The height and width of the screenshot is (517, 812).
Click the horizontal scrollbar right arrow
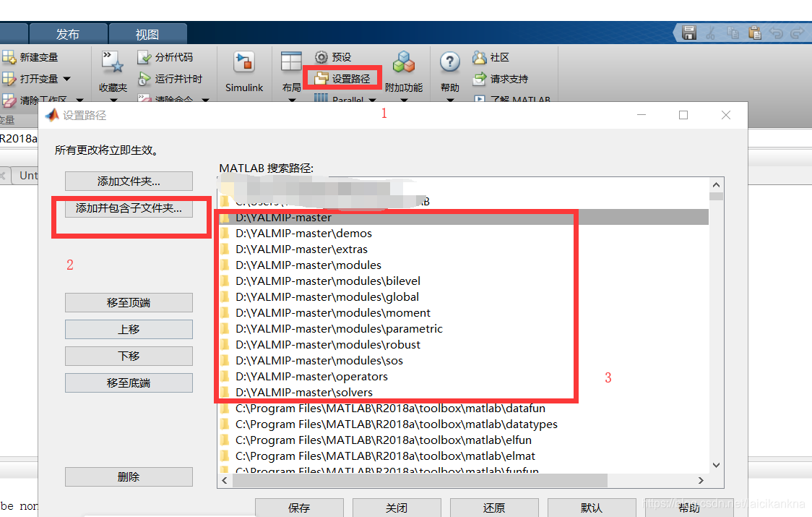click(x=701, y=481)
